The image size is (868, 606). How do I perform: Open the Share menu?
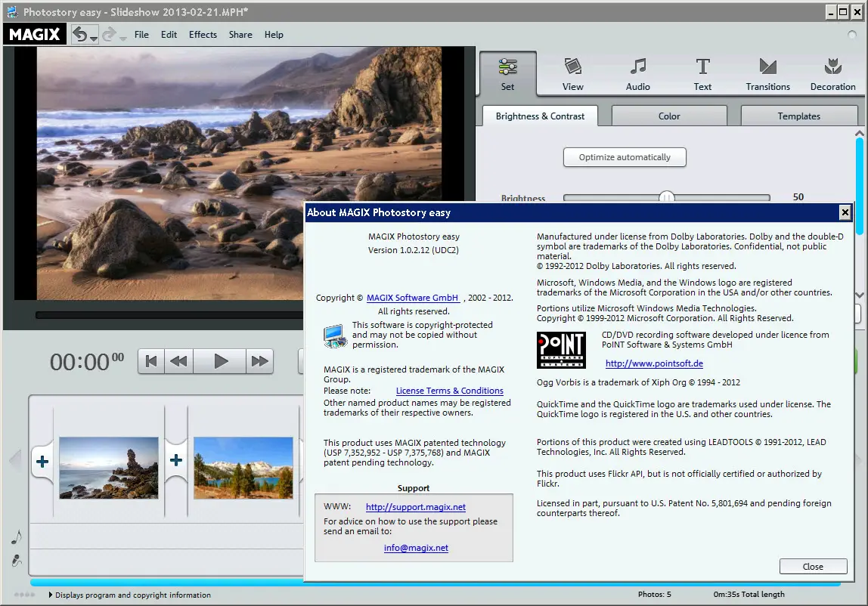click(x=240, y=34)
